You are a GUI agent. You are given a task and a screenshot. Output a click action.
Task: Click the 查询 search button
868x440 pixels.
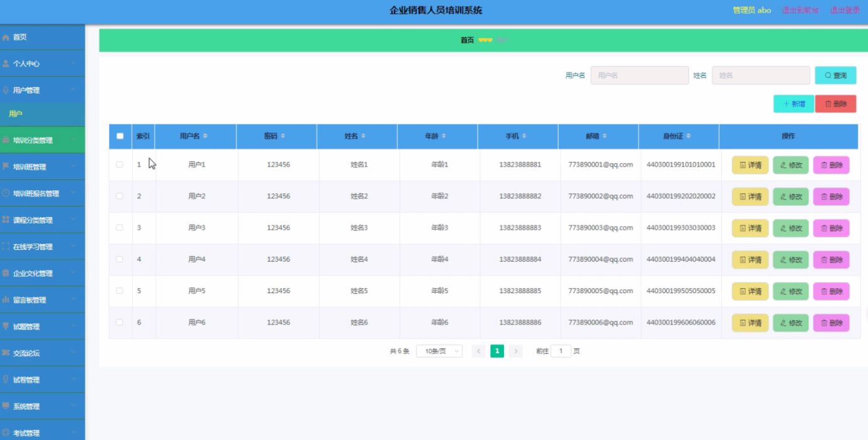point(835,75)
